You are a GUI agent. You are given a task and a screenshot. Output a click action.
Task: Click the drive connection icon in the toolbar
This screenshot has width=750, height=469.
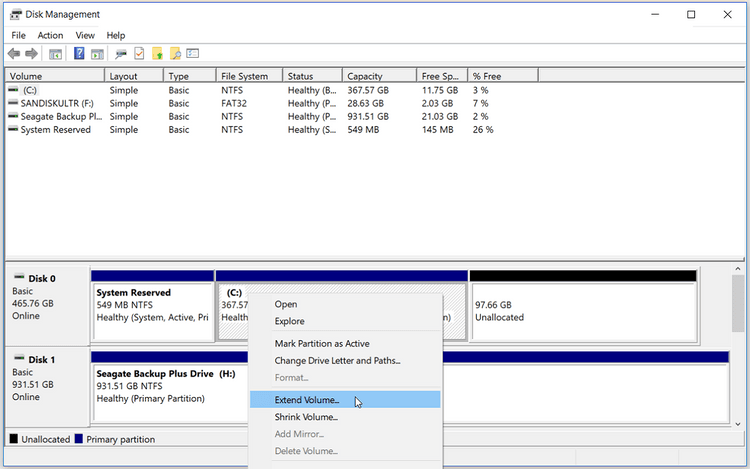[121, 54]
